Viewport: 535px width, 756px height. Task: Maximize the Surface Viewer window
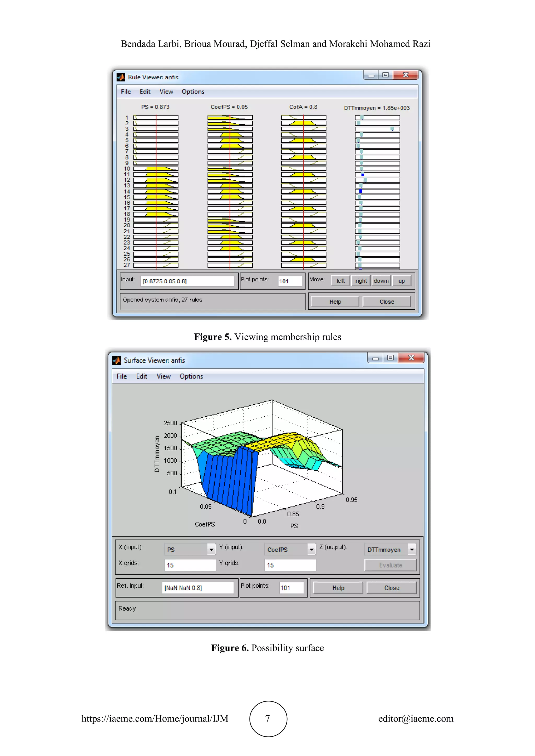390,358
